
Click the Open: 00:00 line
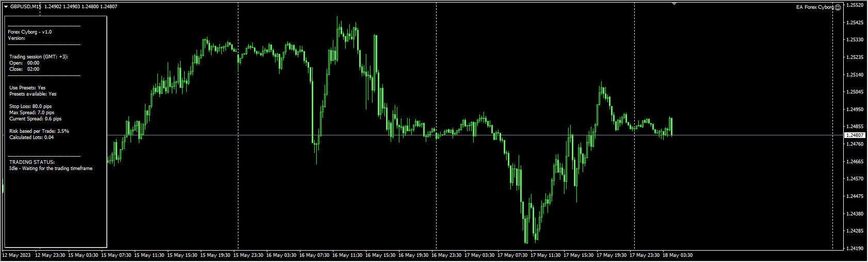(x=24, y=63)
